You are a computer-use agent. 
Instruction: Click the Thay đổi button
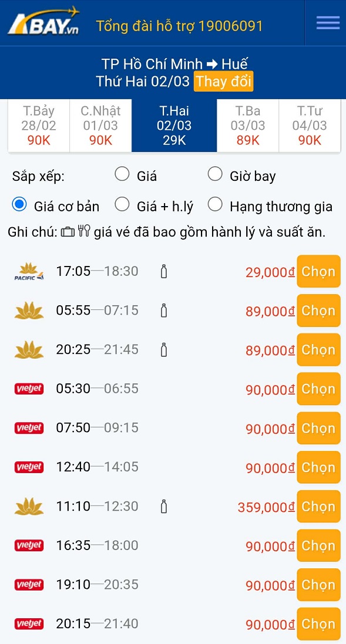point(223,82)
